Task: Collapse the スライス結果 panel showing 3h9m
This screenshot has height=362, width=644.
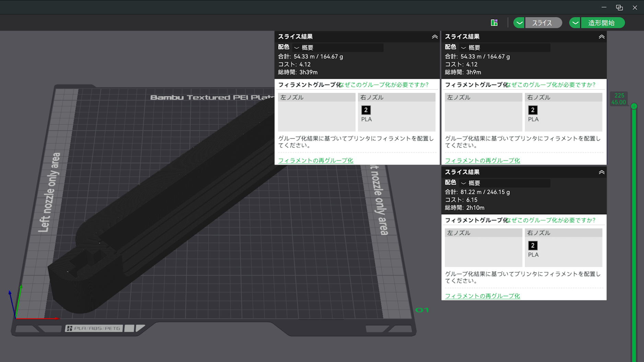Action: click(601, 37)
